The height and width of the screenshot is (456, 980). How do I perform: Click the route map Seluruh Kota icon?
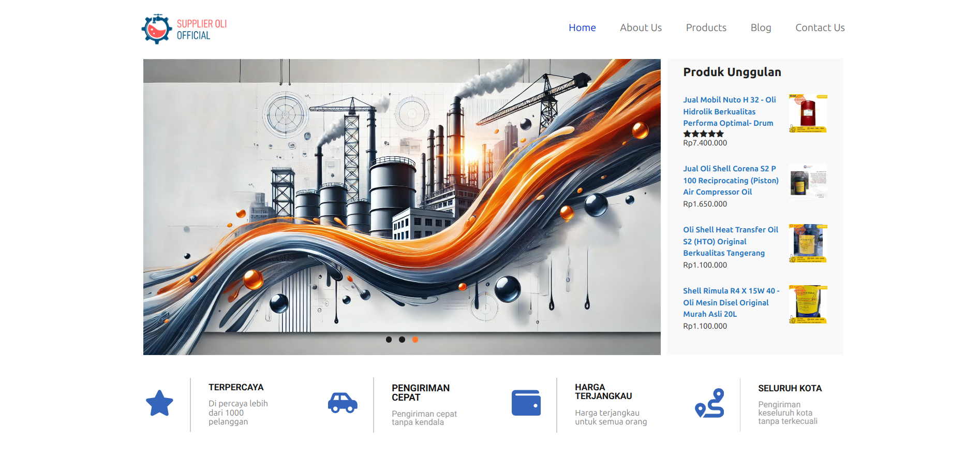pyautogui.click(x=709, y=403)
